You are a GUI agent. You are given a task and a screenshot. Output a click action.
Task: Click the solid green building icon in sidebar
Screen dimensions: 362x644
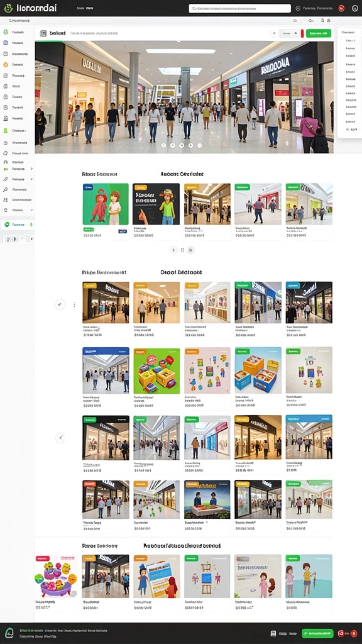tap(6, 131)
